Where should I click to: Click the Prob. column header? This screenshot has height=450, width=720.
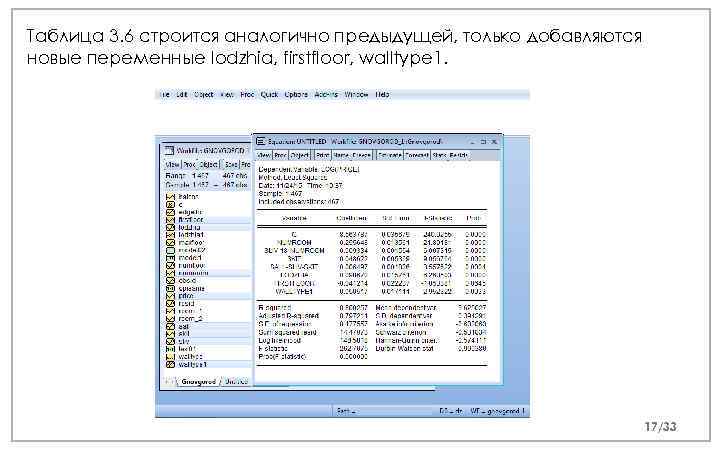coord(473,219)
